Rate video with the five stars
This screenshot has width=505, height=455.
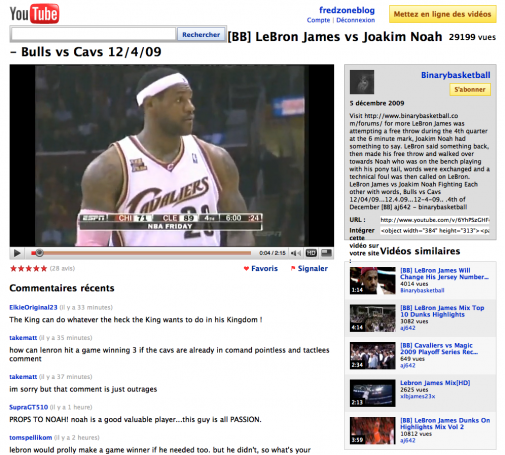29,268
